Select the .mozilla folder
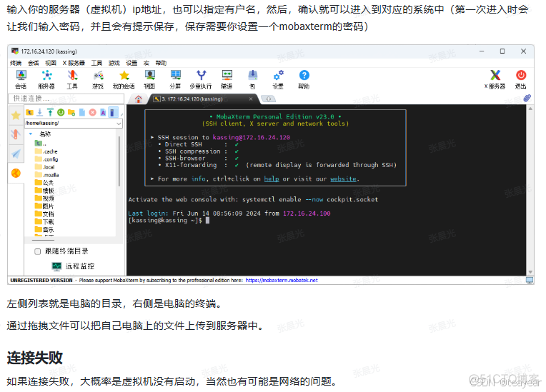The image size is (546, 392). [x=47, y=175]
